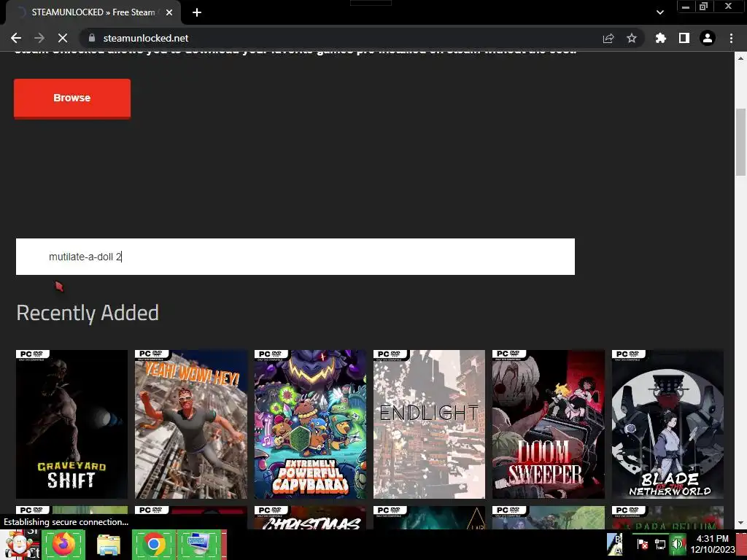Expand the tab search chevron
The height and width of the screenshot is (560, 747).
point(659,12)
